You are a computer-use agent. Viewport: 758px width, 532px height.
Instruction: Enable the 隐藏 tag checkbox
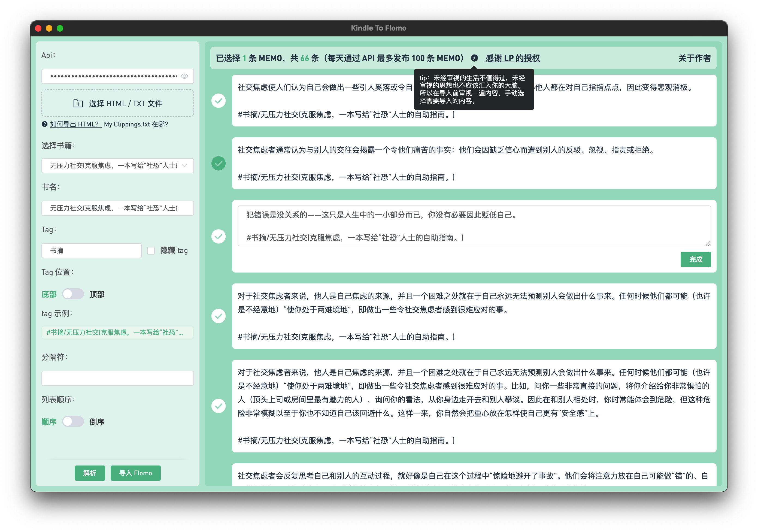[x=151, y=251]
